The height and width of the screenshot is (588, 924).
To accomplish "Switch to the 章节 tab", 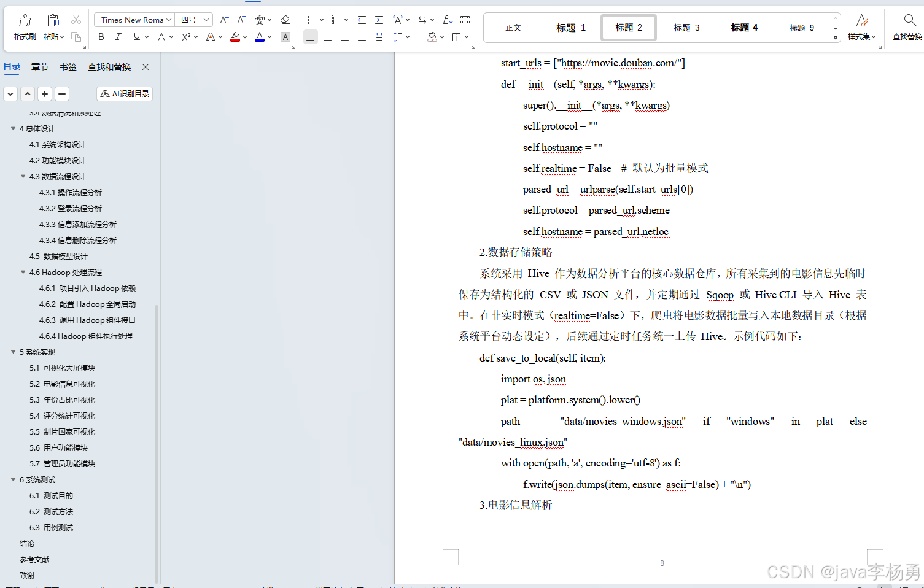I will click(x=39, y=66).
